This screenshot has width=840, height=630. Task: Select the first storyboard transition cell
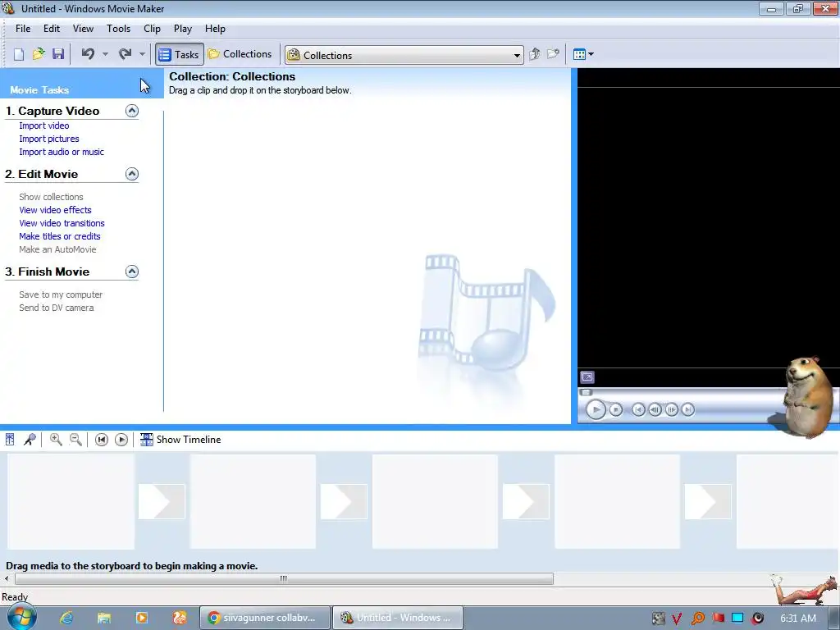(x=162, y=501)
